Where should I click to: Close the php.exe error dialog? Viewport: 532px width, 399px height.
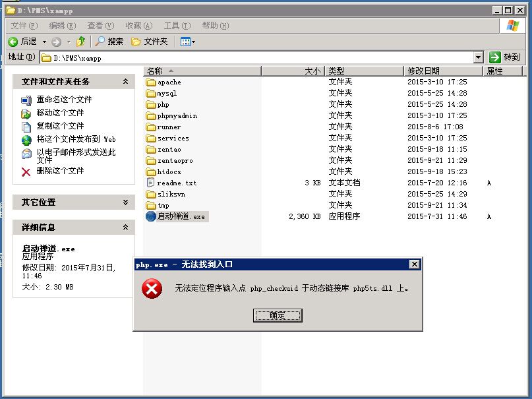(414, 264)
